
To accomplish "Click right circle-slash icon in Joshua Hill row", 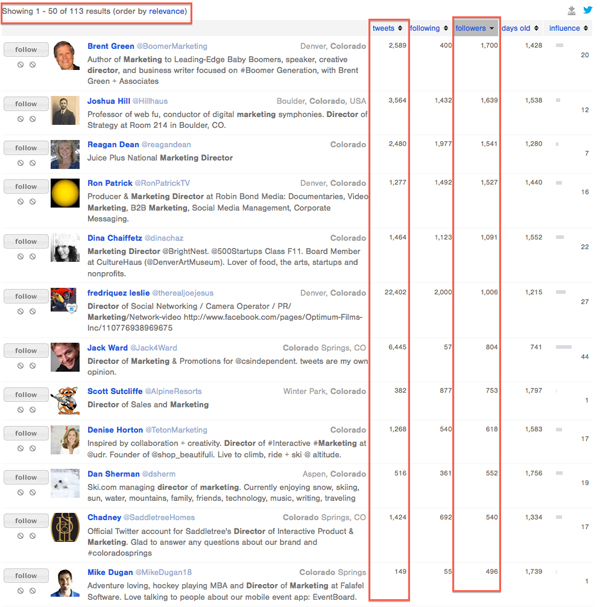I will [x=33, y=119].
